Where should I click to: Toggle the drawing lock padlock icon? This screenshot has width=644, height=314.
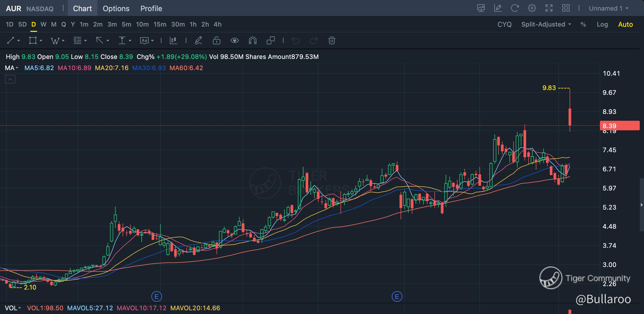[x=216, y=41]
